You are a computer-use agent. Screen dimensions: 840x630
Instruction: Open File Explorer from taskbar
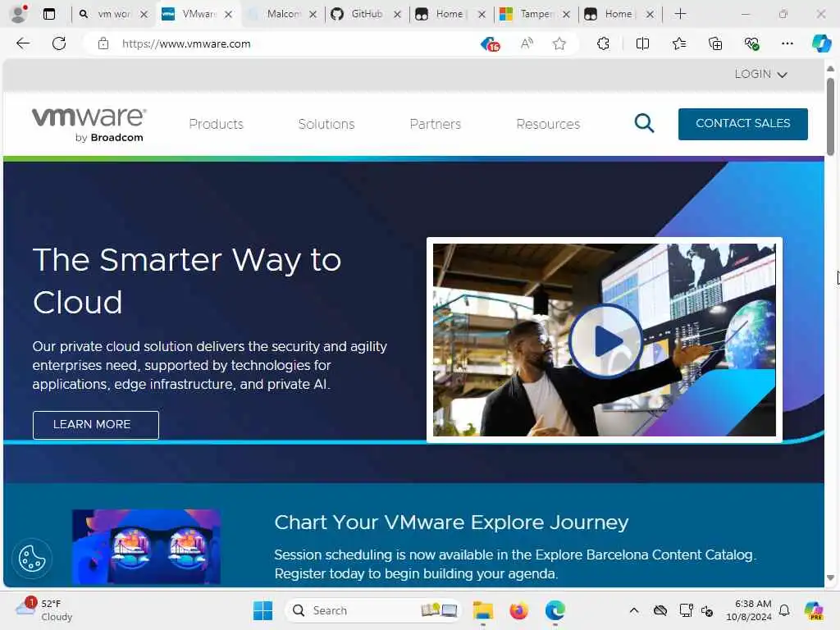482,610
